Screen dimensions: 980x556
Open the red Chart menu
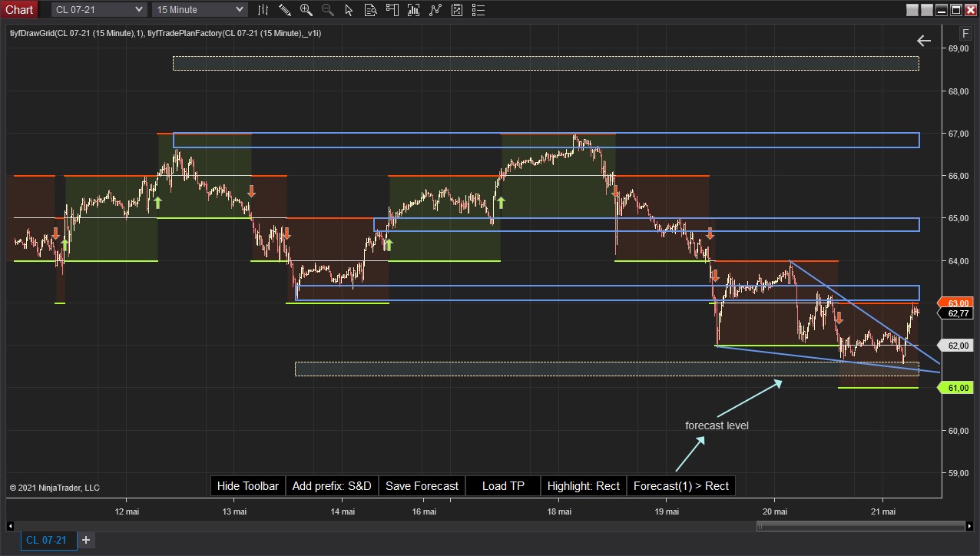click(18, 9)
